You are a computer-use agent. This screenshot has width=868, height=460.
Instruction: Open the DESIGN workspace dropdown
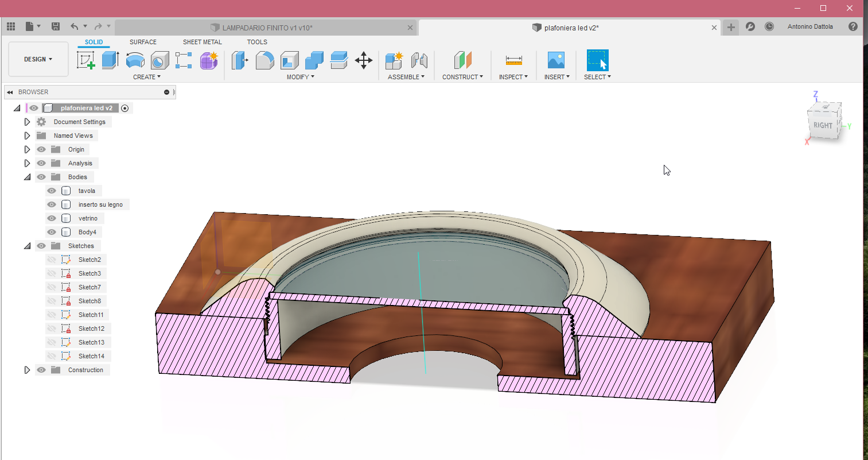38,59
